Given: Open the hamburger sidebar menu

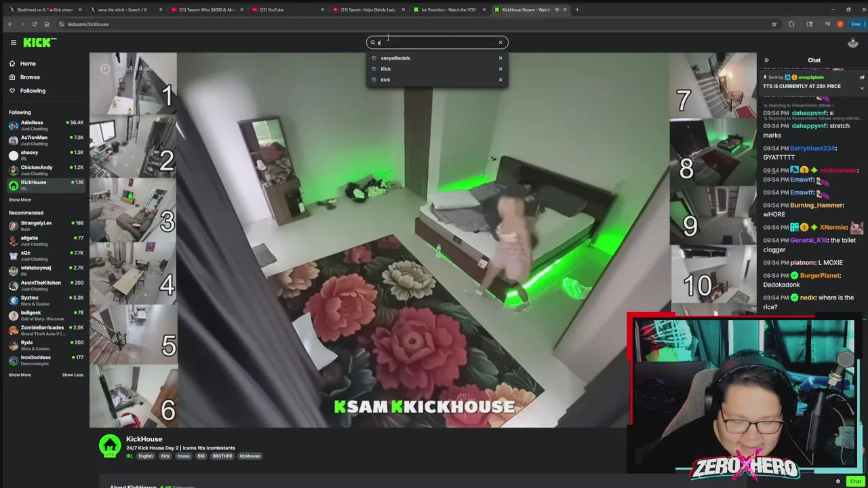Looking at the screenshot, I should point(13,42).
